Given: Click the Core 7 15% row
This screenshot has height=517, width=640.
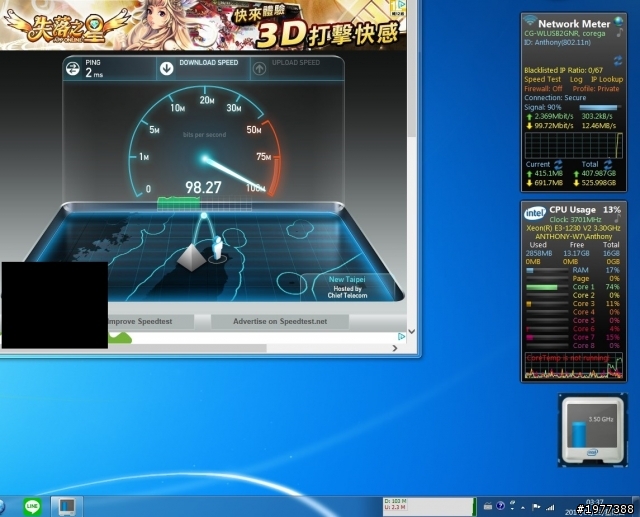Looking at the screenshot, I should click(573, 337).
